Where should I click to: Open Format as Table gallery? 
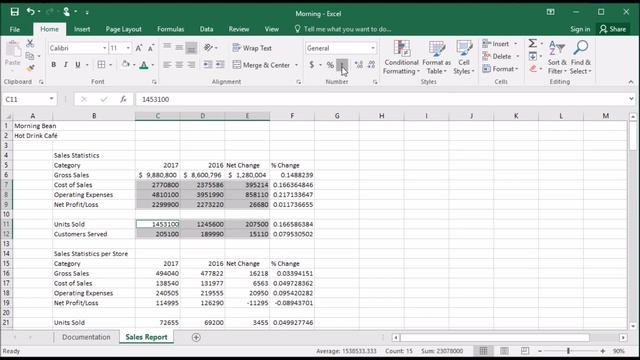click(x=436, y=57)
